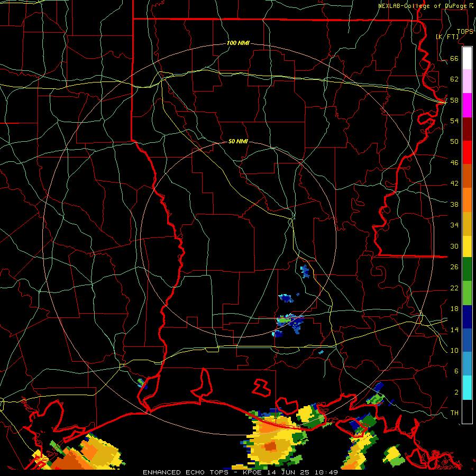Click the legend value 30
This screenshot has height=476, width=476.
(454, 246)
